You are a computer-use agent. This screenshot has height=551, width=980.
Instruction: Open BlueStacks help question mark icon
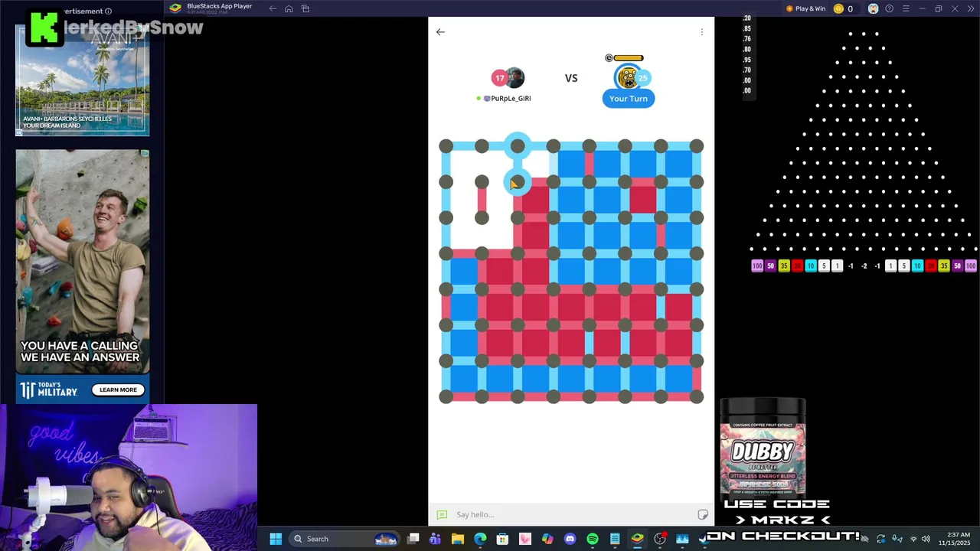(x=889, y=8)
